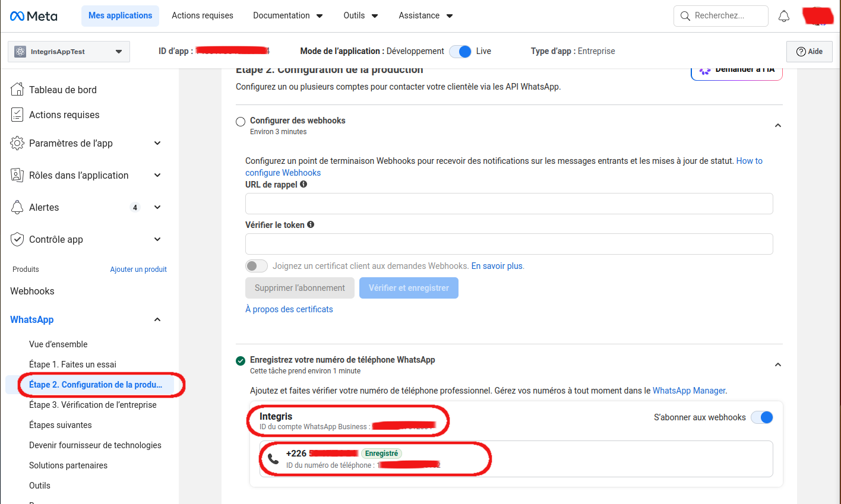Toggle the client certificate switch
The height and width of the screenshot is (504, 841).
257,266
